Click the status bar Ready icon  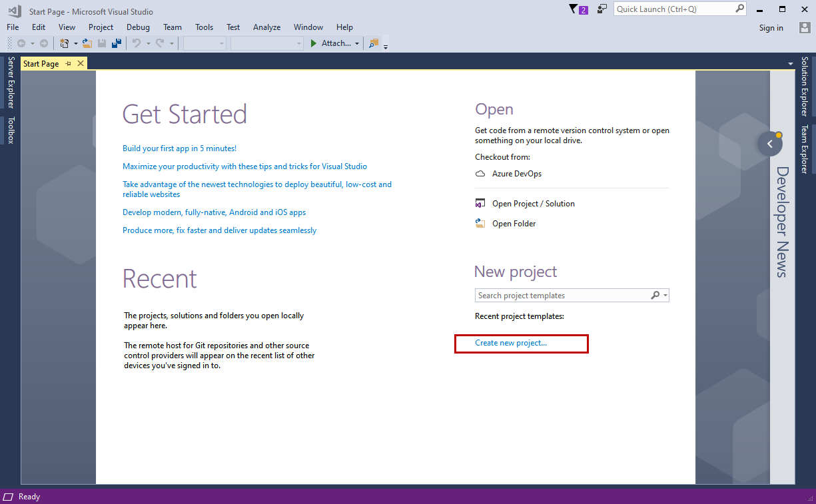point(9,497)
